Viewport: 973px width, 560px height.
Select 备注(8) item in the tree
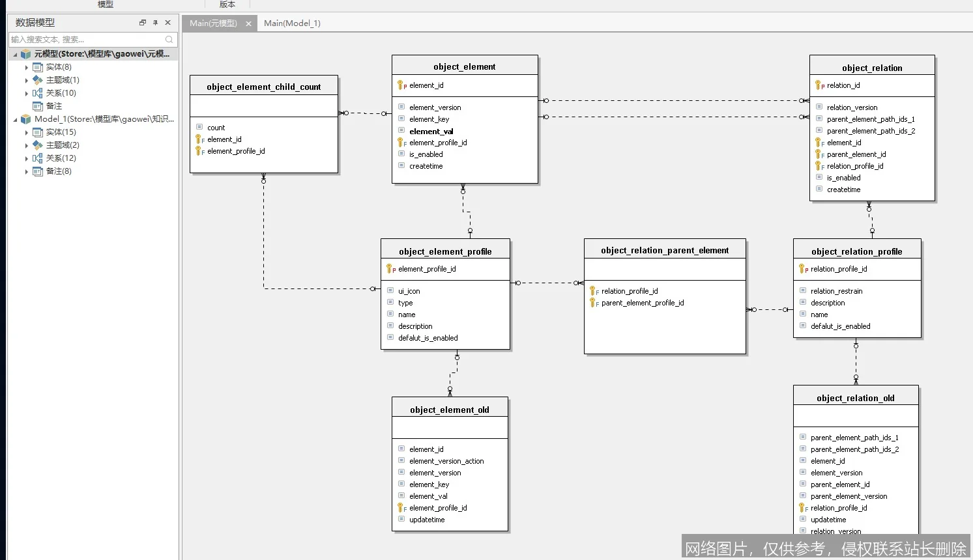(x=59, y=171)
